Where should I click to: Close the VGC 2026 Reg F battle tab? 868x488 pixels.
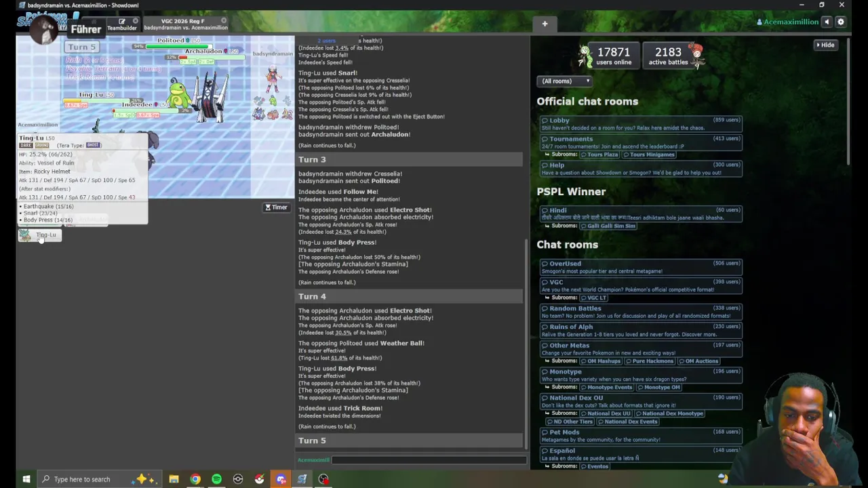click(224, 21)
